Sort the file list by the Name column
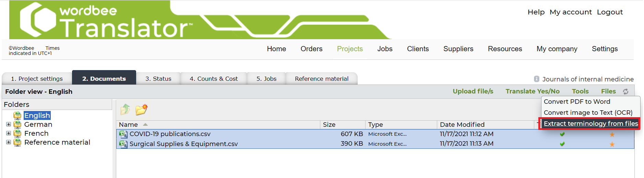 click(129, 125)
